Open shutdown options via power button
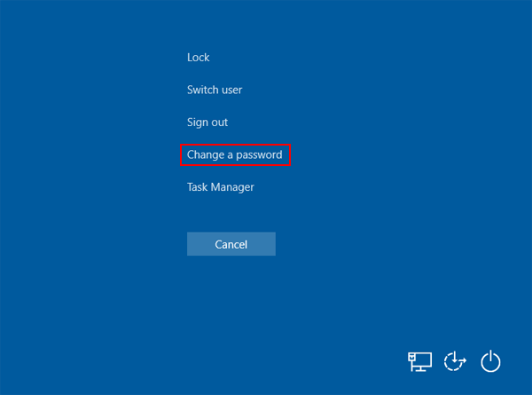The height and width of the screenshot is (395, 532). coord(490,361)
